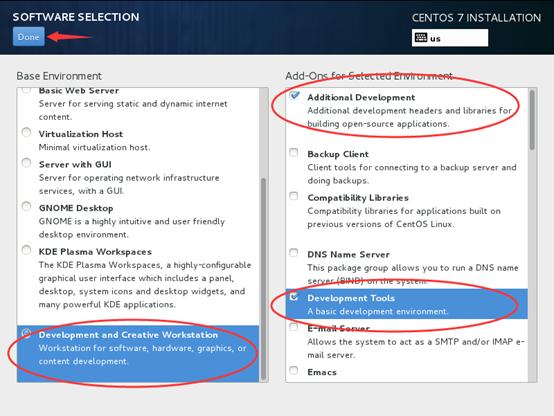This screenshot has width=554, height=416.
Task: Click Base Environment list scrollbar thumb
Action: pos(263,279)
